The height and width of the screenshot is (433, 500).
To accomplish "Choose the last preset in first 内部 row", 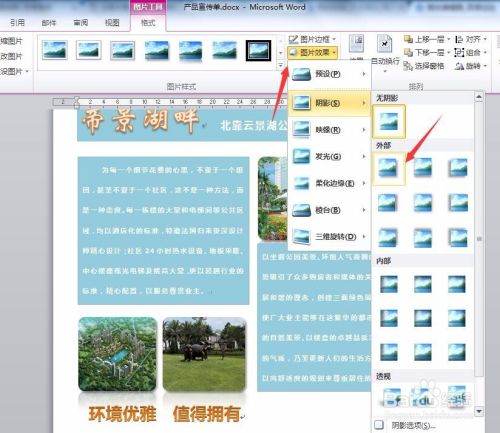I will point(457,284).
